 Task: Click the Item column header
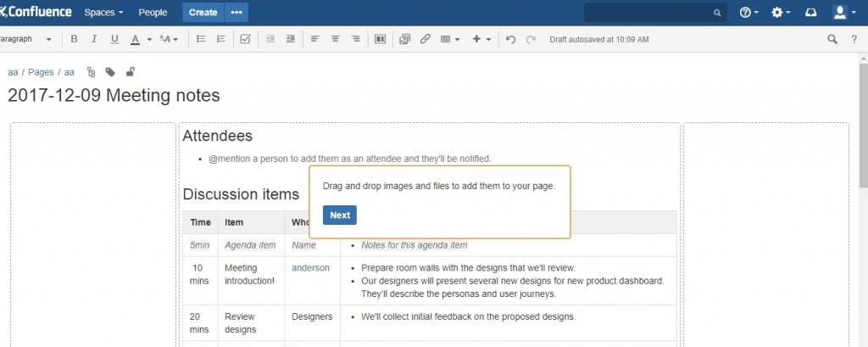tap(251, 222)
